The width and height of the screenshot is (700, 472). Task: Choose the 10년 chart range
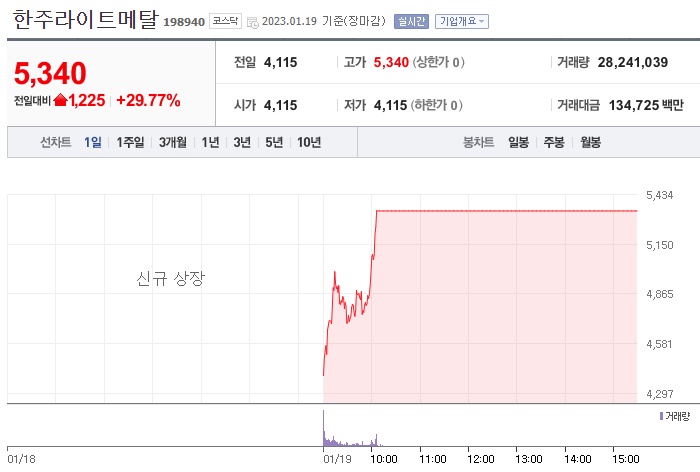point(309,142)
